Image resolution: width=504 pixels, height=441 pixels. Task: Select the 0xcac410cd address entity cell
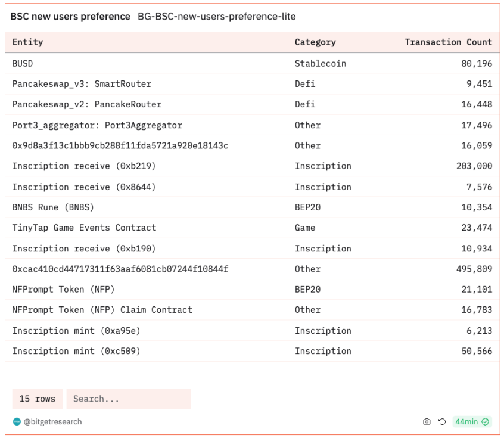(120, 269)
